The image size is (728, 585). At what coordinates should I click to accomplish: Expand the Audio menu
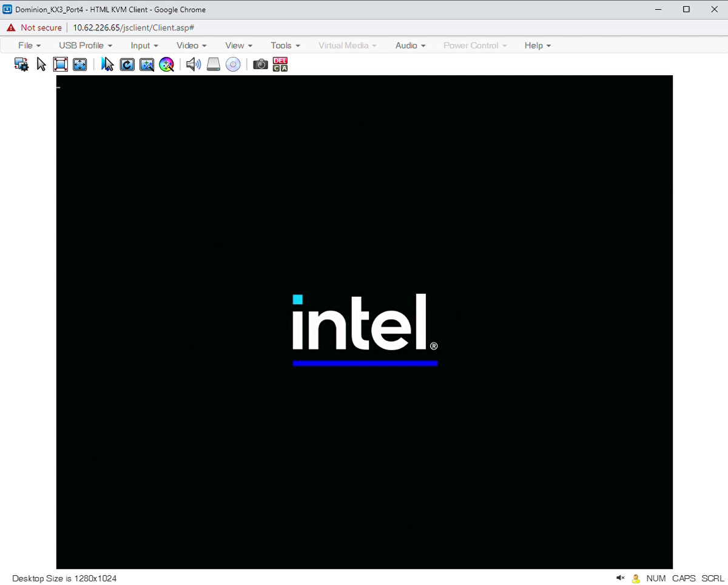411,46
